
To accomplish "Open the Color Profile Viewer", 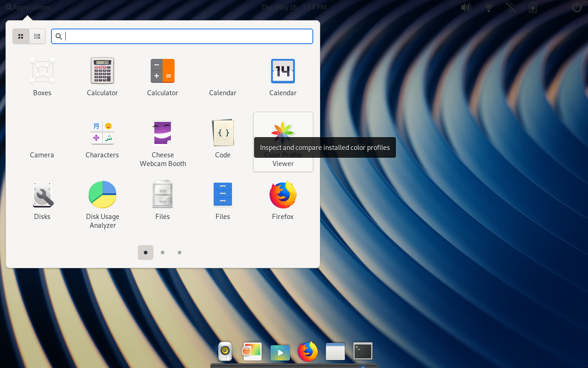I will (x=283, y=130).
